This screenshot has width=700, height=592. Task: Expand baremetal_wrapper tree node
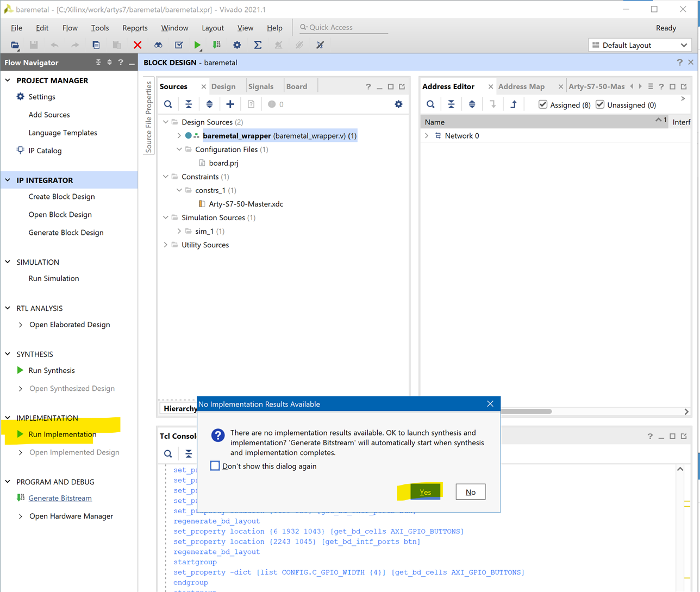tap(179, 136)
